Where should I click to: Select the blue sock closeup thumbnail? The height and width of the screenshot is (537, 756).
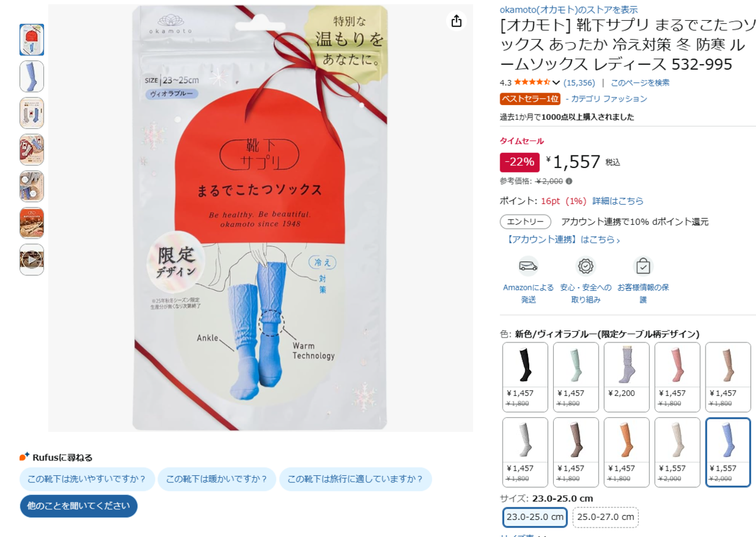tap(31, 76)
